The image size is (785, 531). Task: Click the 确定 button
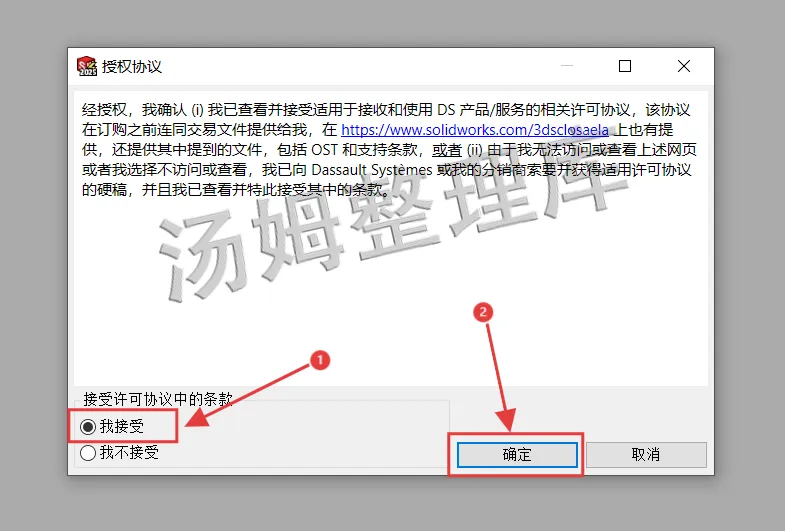click(x=517, y=454)
